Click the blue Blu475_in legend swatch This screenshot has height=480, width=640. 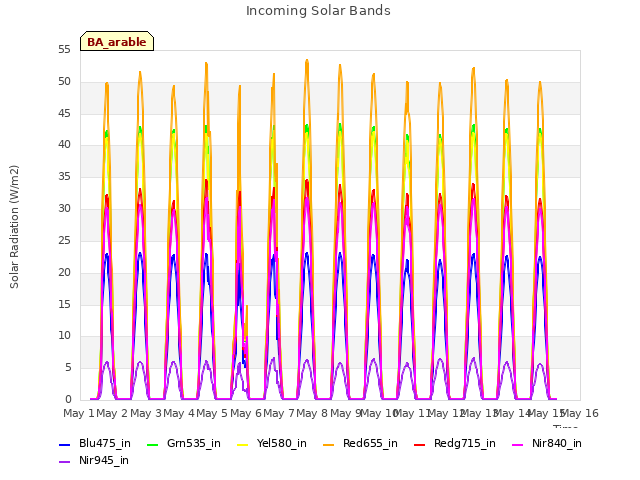pos(65,444)
